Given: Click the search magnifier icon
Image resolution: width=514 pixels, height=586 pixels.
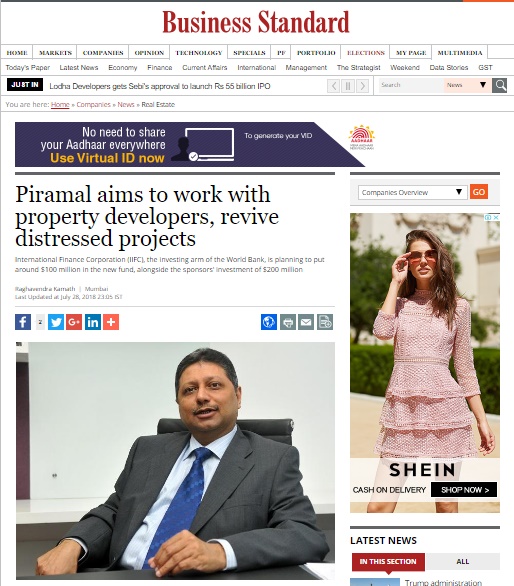Looking at the screenshot, I should (x=499, y=86).
